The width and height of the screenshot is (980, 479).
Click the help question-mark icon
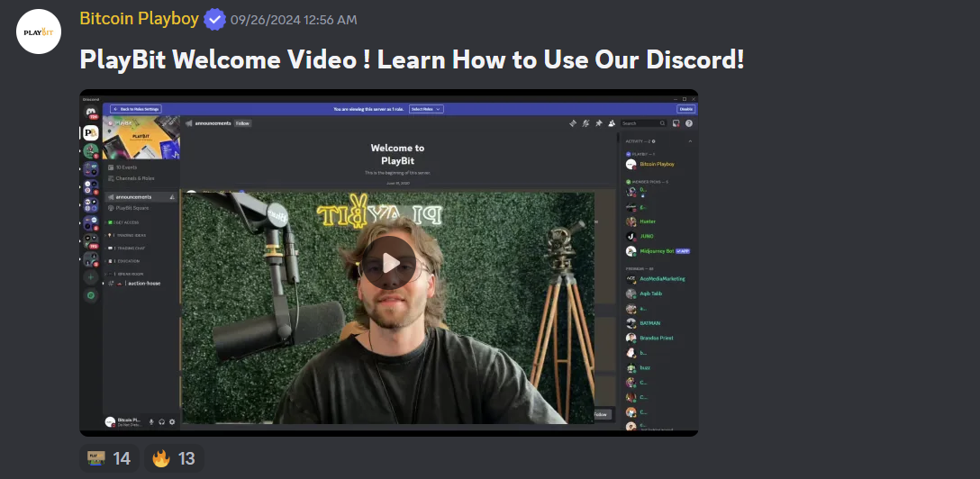point(689,123)
